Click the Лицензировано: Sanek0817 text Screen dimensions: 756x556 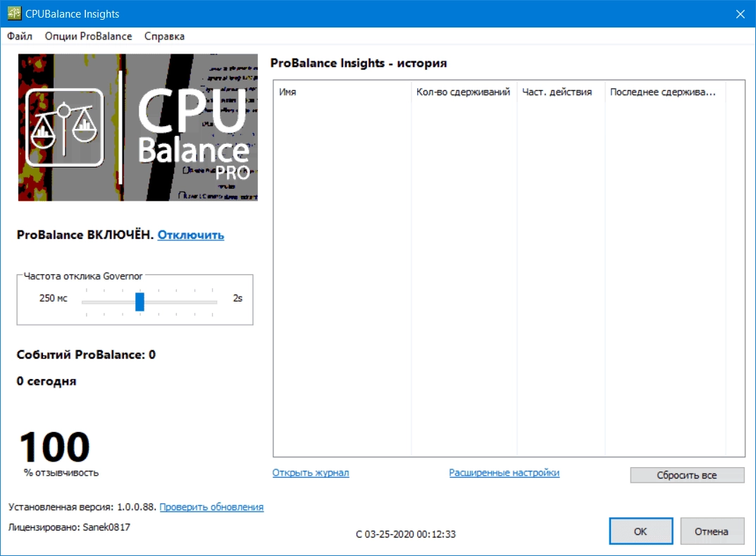coord(70,527)
